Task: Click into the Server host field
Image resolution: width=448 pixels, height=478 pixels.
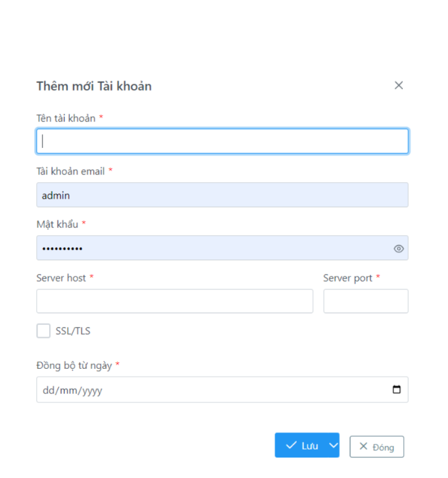Action: (x=175, y=301)
